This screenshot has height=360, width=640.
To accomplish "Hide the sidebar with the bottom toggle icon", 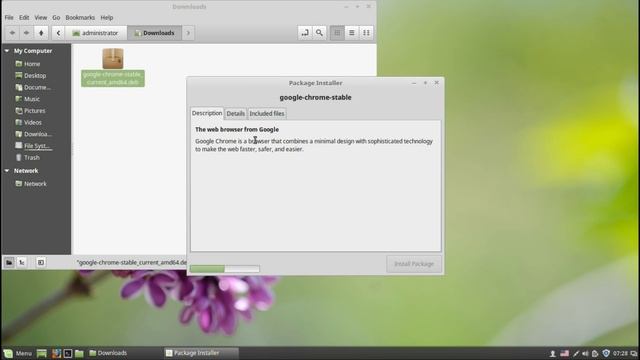I will [x=41, y=262].
